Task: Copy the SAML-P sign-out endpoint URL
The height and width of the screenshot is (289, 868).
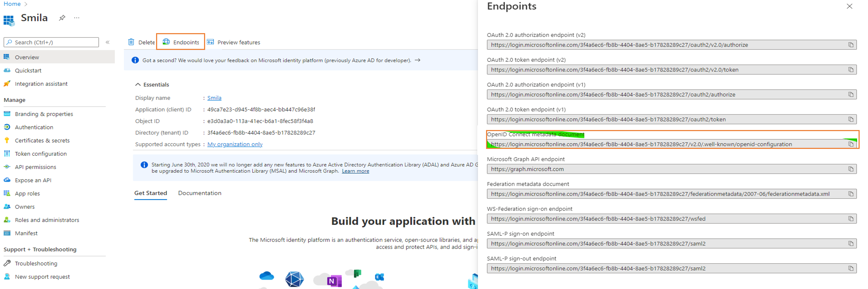Action: [851, 268]
